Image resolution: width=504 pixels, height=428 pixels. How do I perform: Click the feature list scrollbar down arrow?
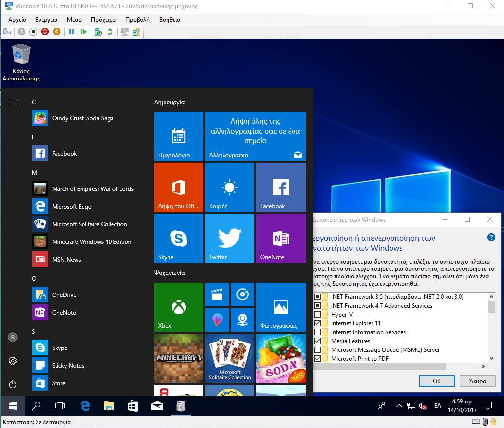click(x=491, y=358)
